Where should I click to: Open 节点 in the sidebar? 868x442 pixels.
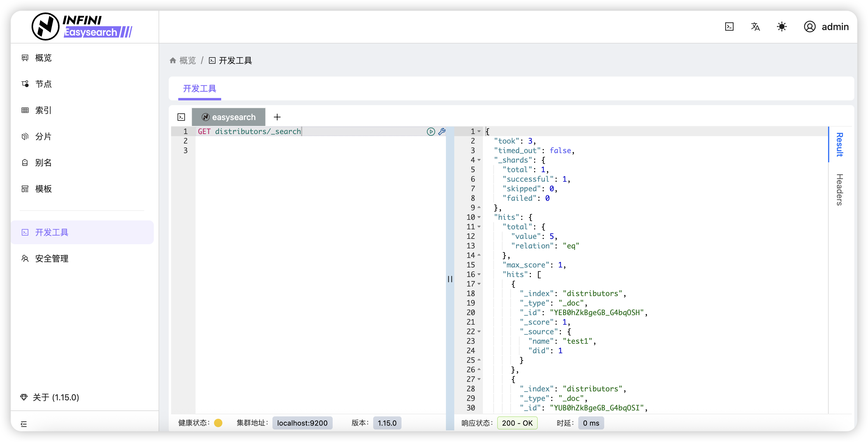43,84
